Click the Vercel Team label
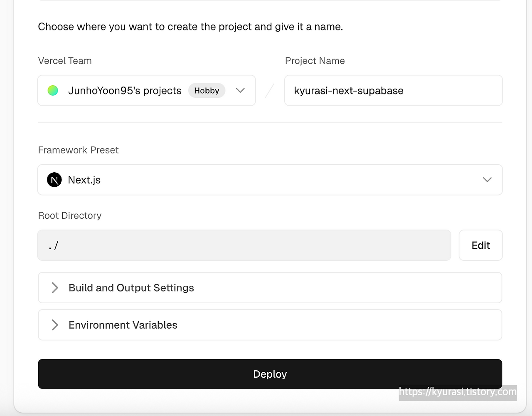 (x=65, y=61)
